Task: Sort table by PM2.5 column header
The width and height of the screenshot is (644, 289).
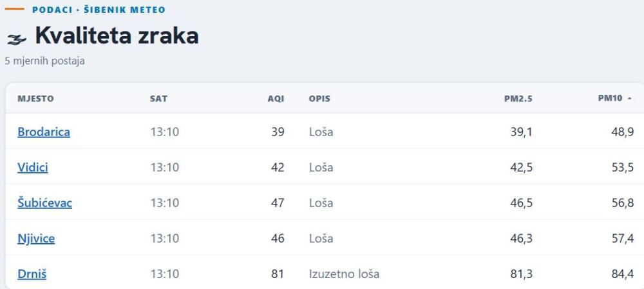Action: [x=518, y=99]
